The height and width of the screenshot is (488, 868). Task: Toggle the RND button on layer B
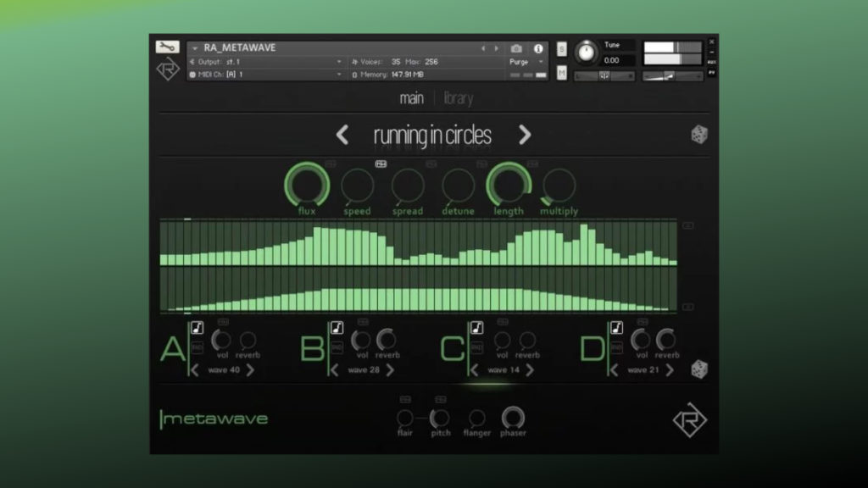pyautogui.click(x=337, y=347)
